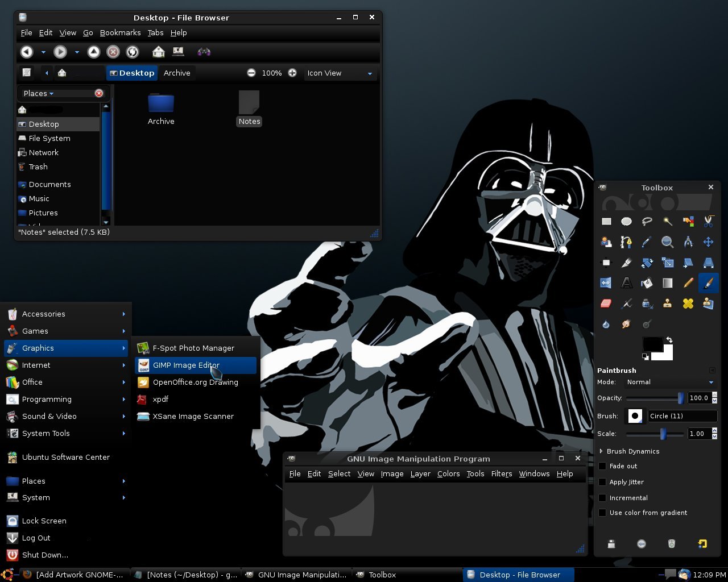
Task: Select the Shear tool in Toolbox
Action: click(688, 263)
